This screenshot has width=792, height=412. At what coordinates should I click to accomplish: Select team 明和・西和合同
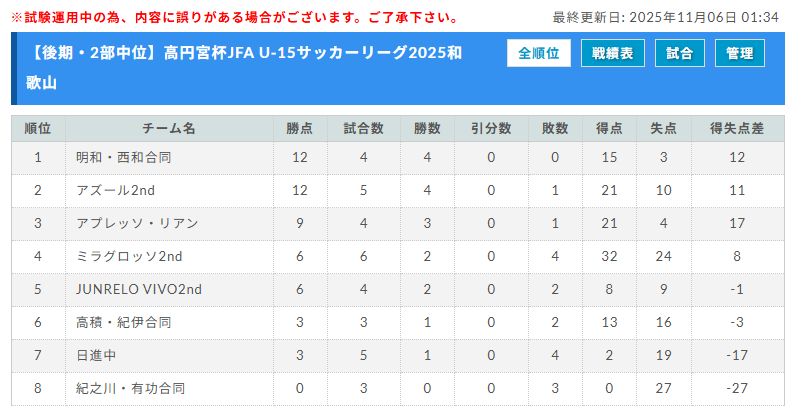pos(124,158)
